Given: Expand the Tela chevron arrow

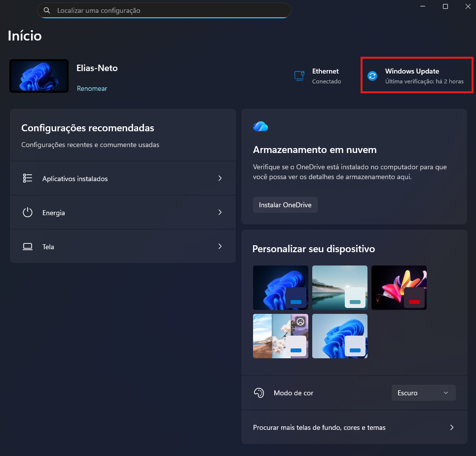Looking at the screenshot, I should coord(220,247).
